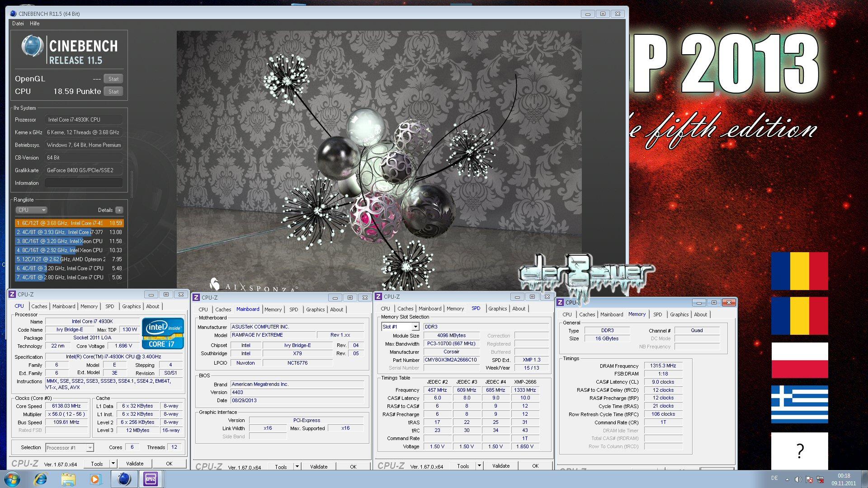Click the Z icon of the first CPU-Z window
The width and height of the screenshot is (868, 488).
pos(12,294)
